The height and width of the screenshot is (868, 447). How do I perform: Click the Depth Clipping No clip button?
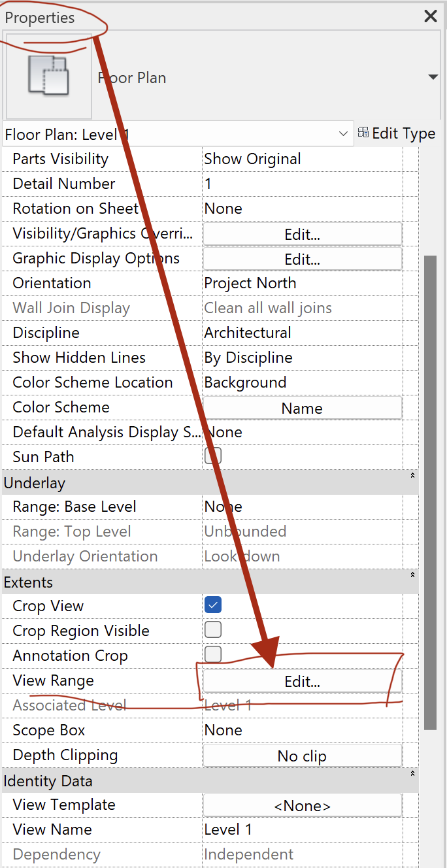tap(302, 756)
